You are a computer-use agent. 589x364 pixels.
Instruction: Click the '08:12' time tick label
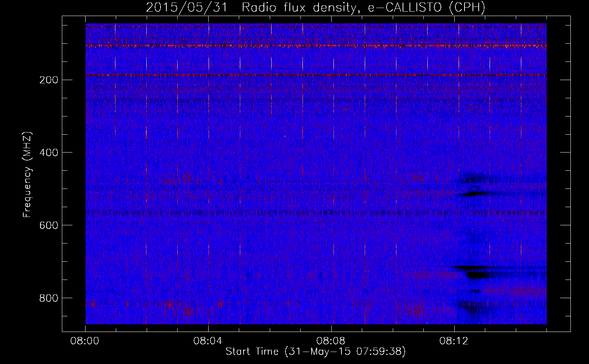coord(454,341)
